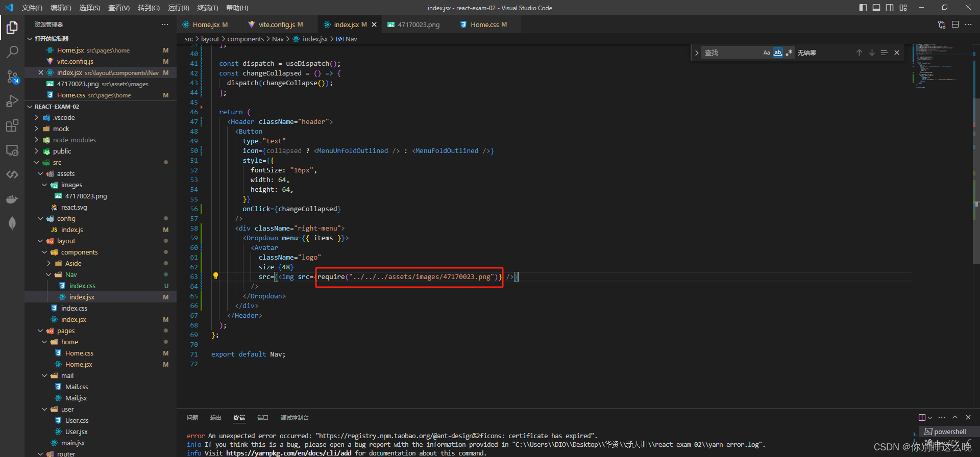Image resolution: width=980 pixels, height=457 pixels.
Task: Split the editor to the right
Action: click(955, 24)
